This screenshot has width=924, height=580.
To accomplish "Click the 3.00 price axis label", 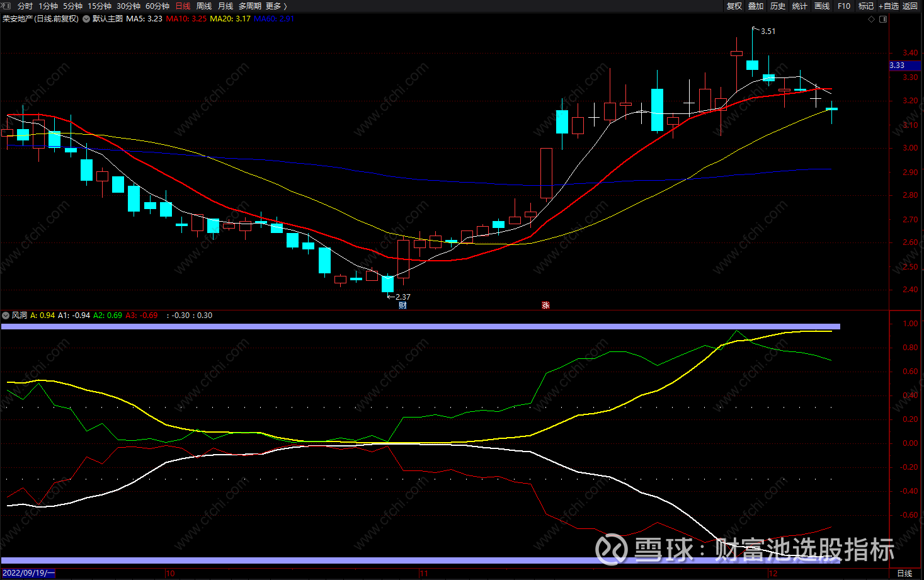I will click(x=910, y=149).
